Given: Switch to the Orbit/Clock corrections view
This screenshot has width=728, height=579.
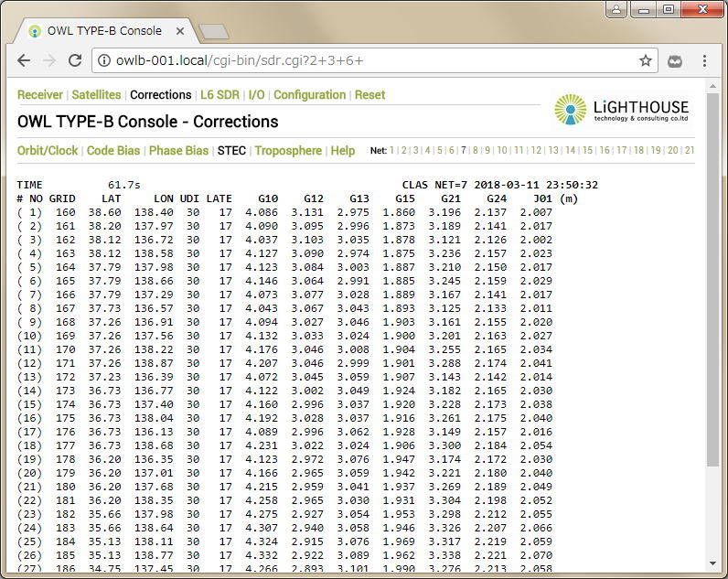Looking at the screenshot, I should (48, 150).
